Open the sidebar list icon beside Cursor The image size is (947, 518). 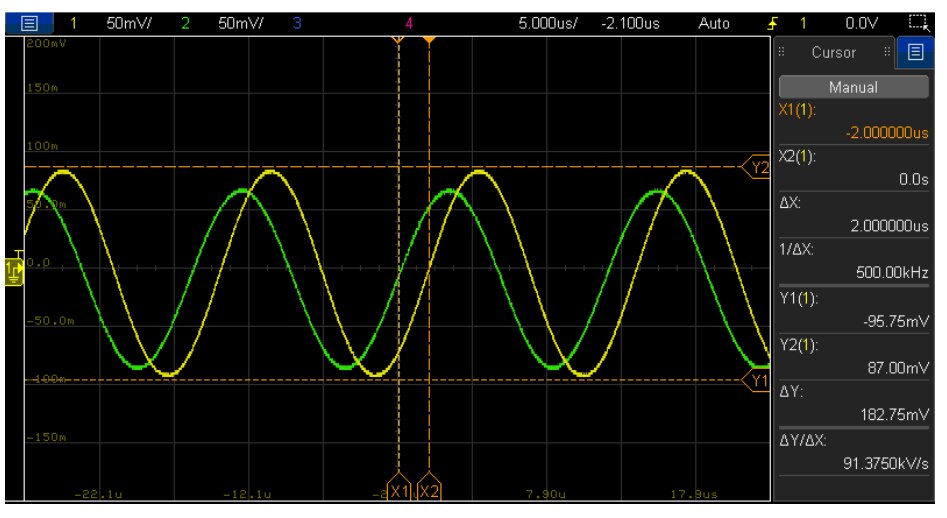pyautogui.click(x=915, y=52)
